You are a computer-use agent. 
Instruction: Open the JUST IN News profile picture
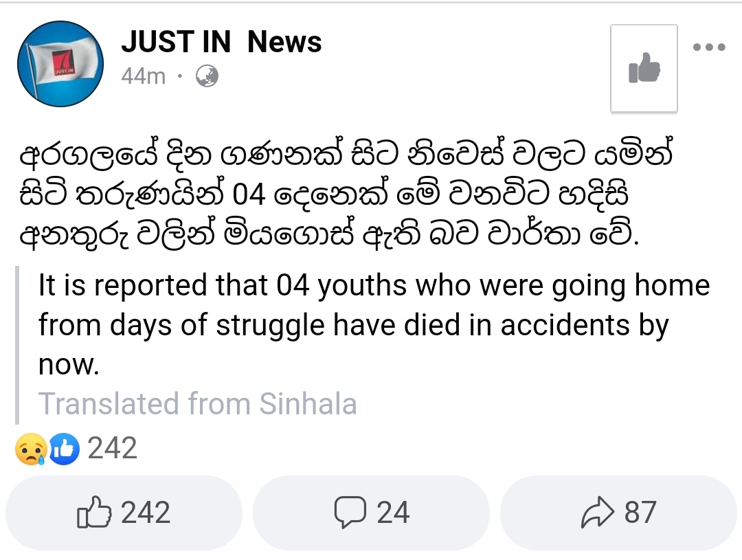point(60,63)
